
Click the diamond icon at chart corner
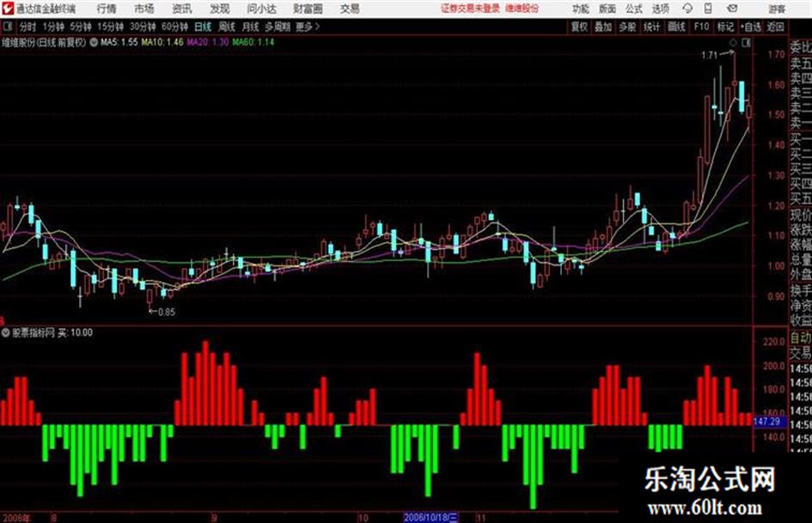point(733,44)
